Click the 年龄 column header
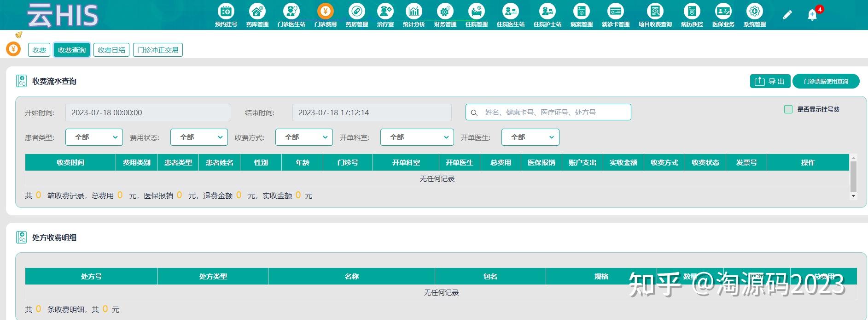 (303, 162)
